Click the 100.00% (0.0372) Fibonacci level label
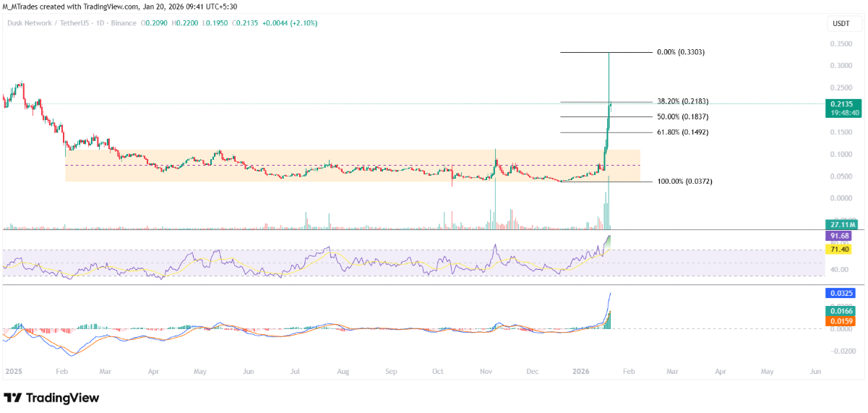 click(x=686, y=182)
